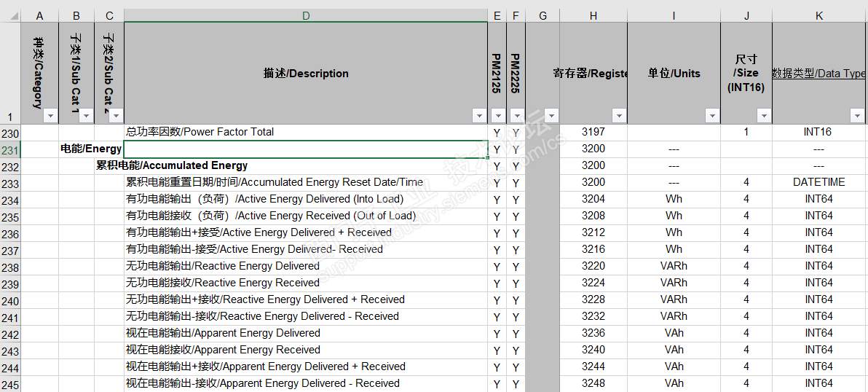868x392 pixels.
Task: Select the DATETIME data type cell
Action: coord(819,182)
